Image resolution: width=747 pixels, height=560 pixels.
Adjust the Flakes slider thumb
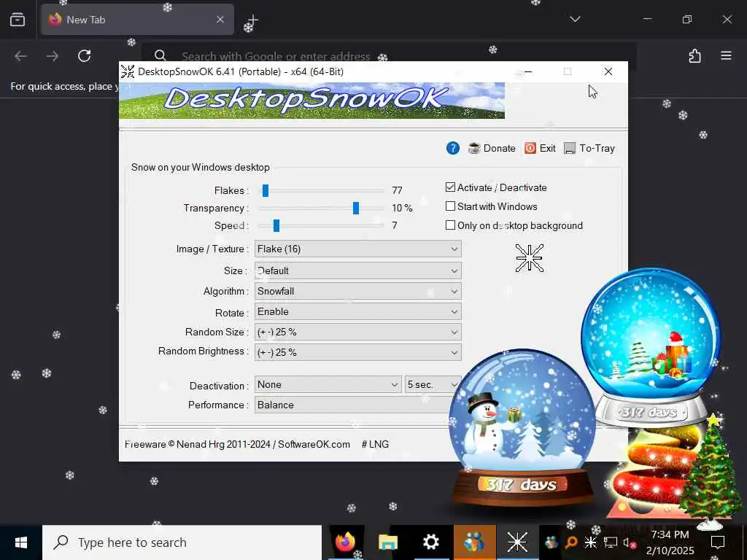click(266, 190)
